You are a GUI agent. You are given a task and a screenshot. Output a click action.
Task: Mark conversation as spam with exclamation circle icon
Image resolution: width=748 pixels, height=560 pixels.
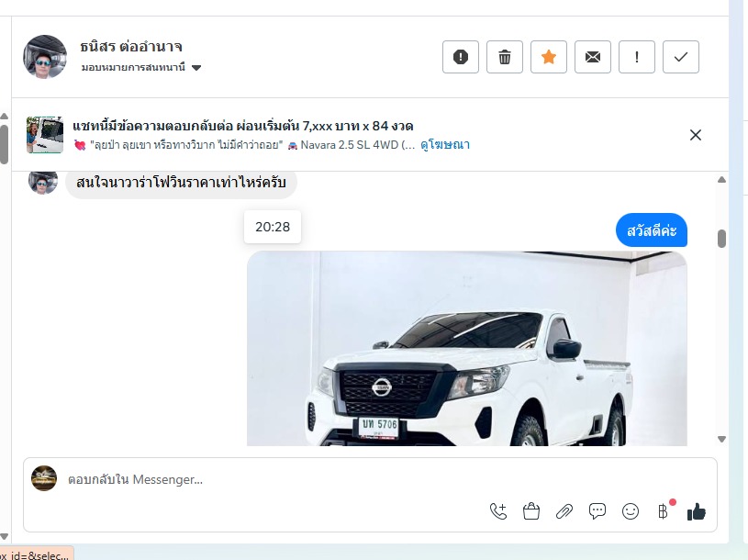coord(461,57)
